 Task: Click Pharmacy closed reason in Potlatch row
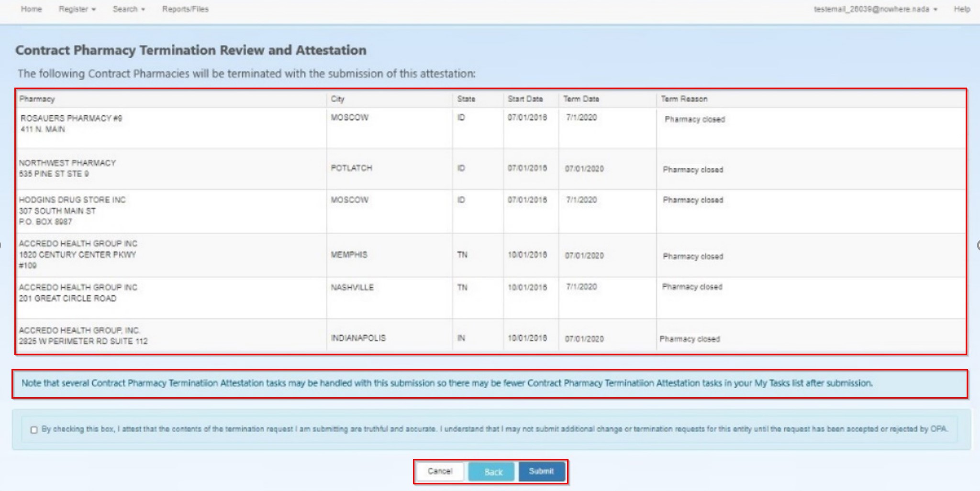click(693, 169)
